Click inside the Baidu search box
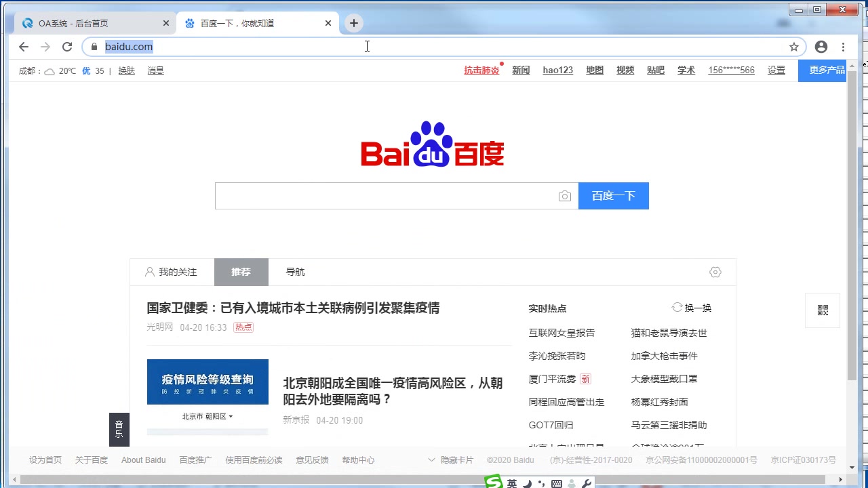This screenshot has height=488, width=868. [387, 196]
